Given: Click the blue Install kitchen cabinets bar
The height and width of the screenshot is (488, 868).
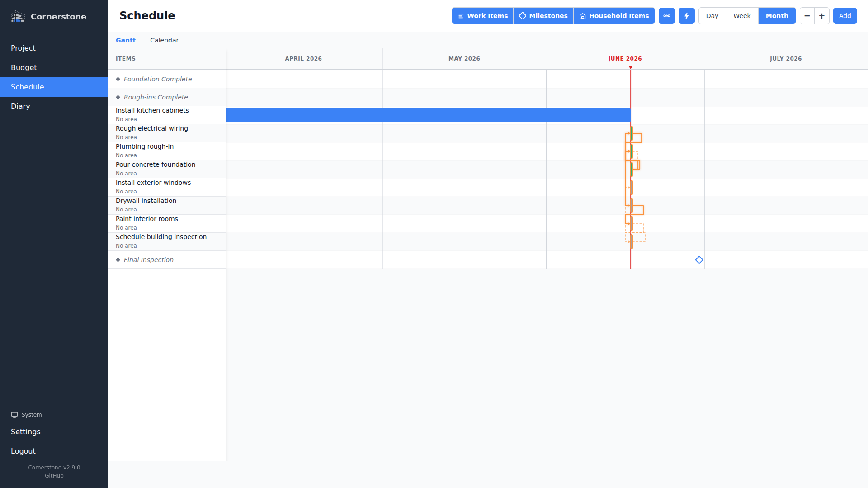Looking at the screenshot, I should 428,115.
